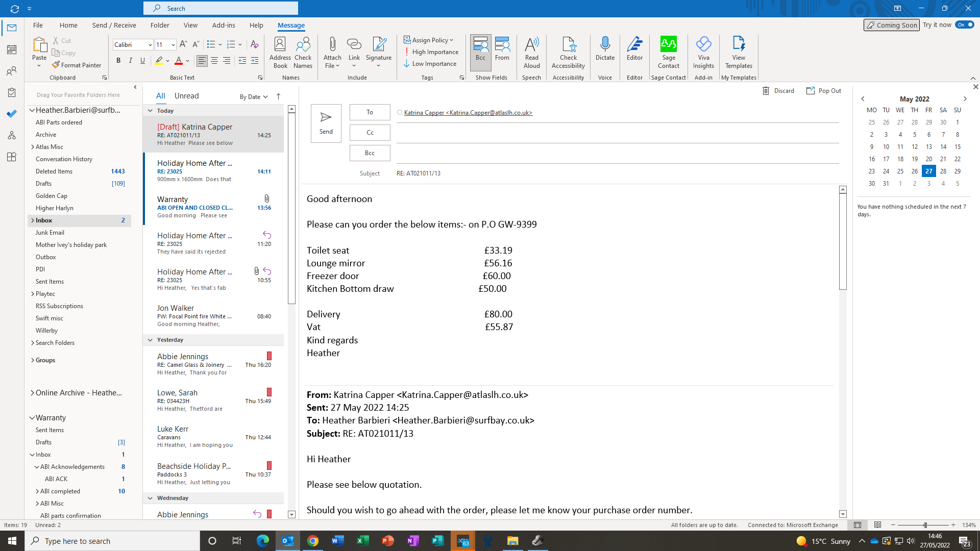Toggle the Try it now switch
This screenshot has height=551, width=980.
(965, 24)
